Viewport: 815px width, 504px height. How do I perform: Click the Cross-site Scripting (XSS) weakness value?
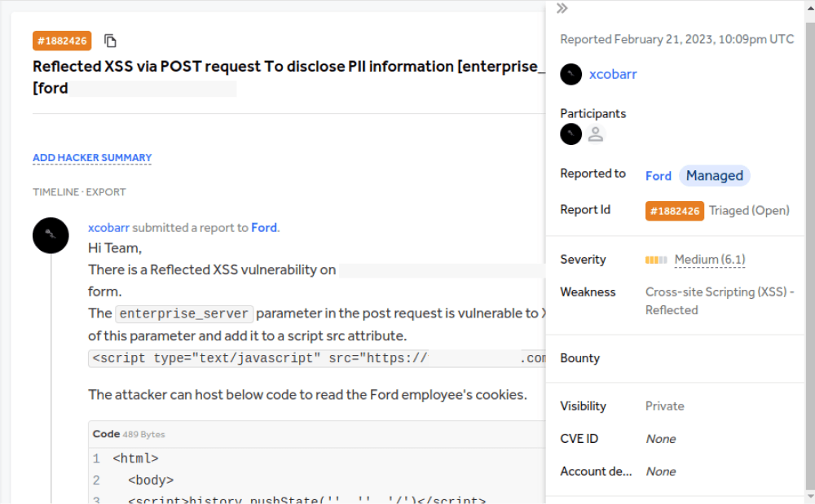point(720,301)
